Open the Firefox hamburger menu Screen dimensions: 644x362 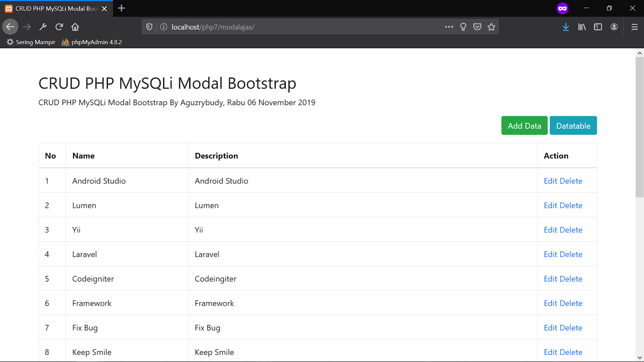635,27
